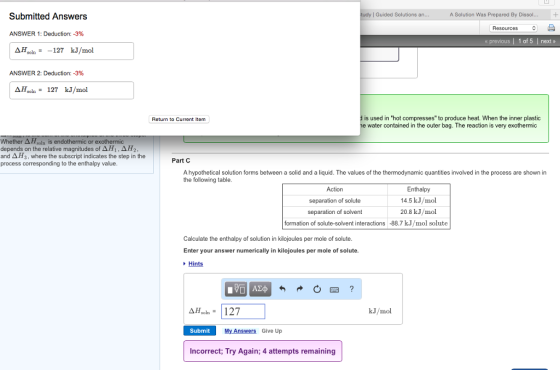Submit the Part C answer
The height and width of the screenshot is (370, 560).
(x=200, y=331)
